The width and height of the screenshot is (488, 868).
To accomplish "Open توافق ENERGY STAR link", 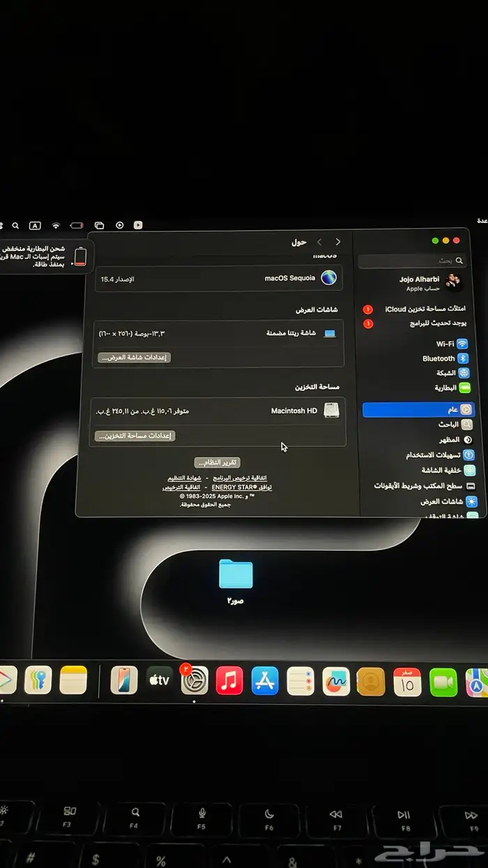I will point(241,487).
